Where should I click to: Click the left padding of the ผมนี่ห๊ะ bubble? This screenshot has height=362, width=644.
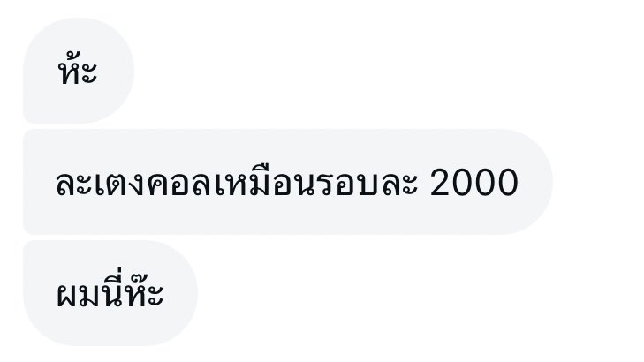coord(40,293)
